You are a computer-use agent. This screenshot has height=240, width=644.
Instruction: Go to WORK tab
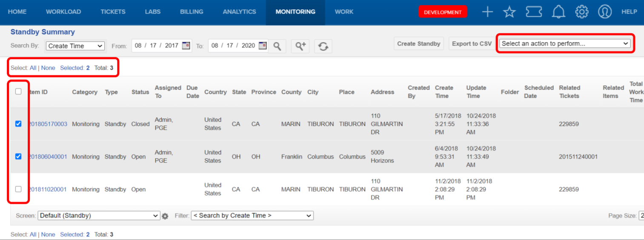point(344,12)
